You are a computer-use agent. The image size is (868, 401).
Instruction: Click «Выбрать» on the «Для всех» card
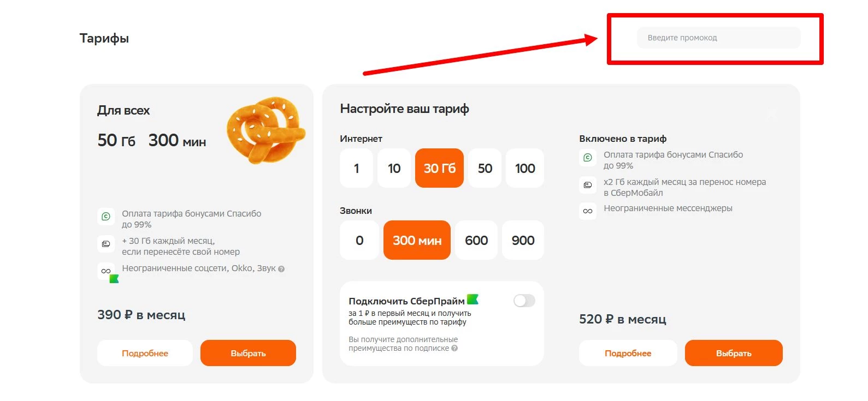pos(249,353)
